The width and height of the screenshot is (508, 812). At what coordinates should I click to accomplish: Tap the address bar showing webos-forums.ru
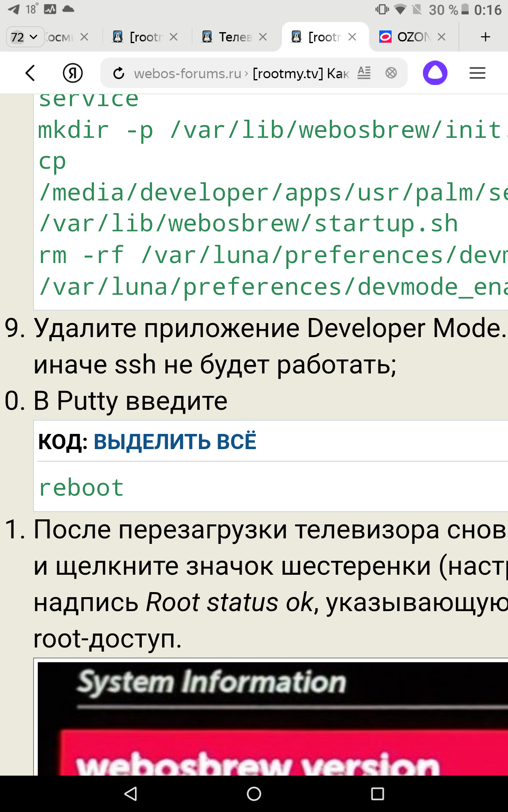(x=241, y=74)
